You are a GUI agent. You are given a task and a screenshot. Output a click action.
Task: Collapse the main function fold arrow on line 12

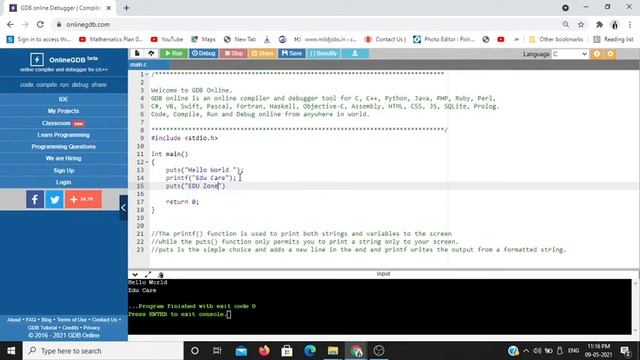[147, 162]
